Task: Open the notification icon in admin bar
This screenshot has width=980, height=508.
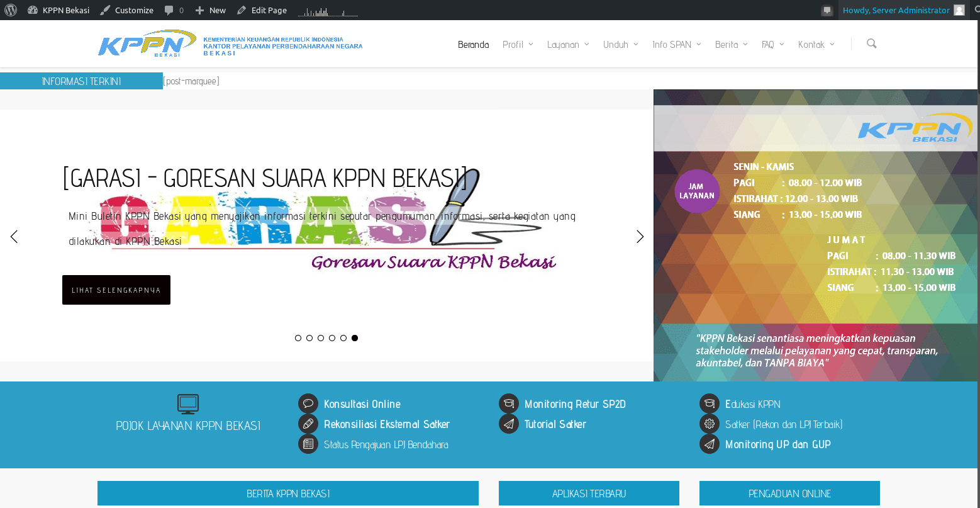Action: click(x=827, y=10)
